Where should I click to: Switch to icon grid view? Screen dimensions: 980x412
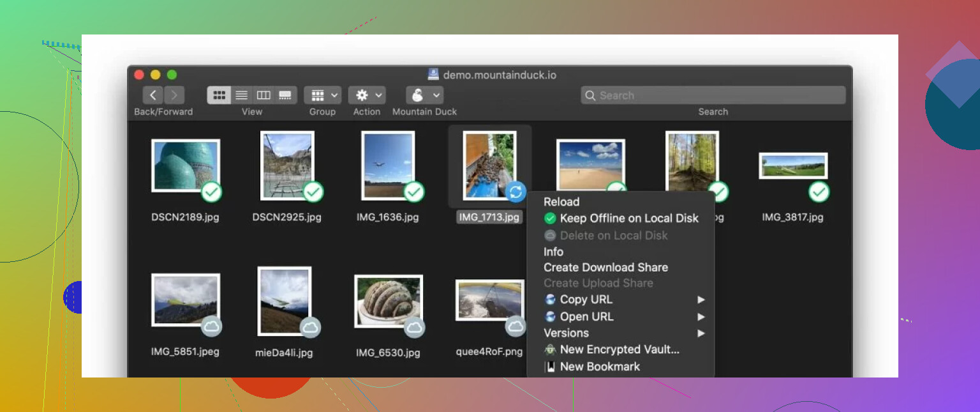tap(219, 95)
